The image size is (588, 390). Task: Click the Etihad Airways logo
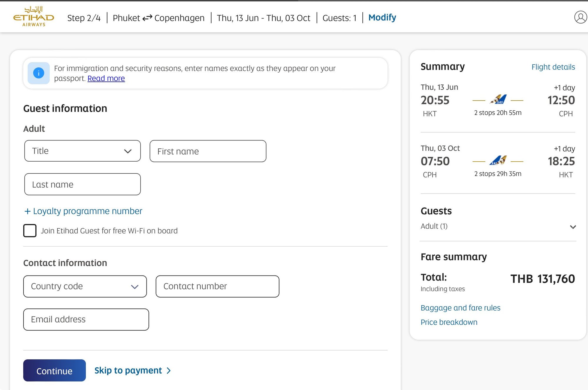point(32,16)
